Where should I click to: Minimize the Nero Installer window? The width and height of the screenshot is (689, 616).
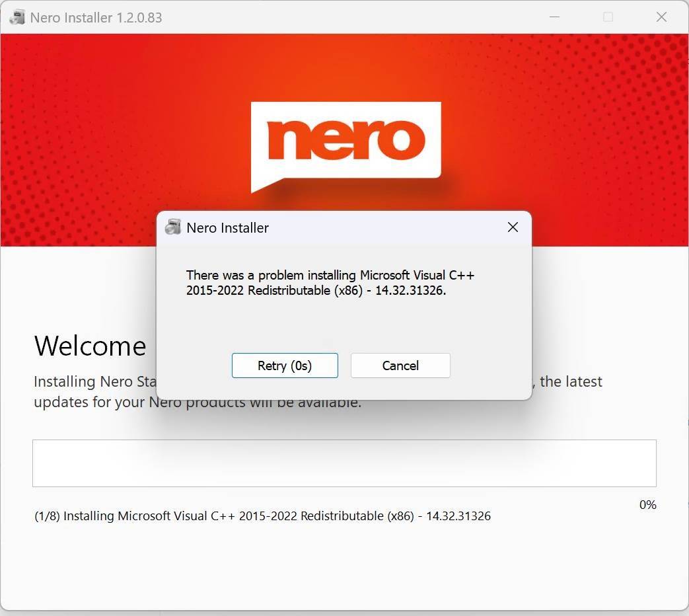555,17
